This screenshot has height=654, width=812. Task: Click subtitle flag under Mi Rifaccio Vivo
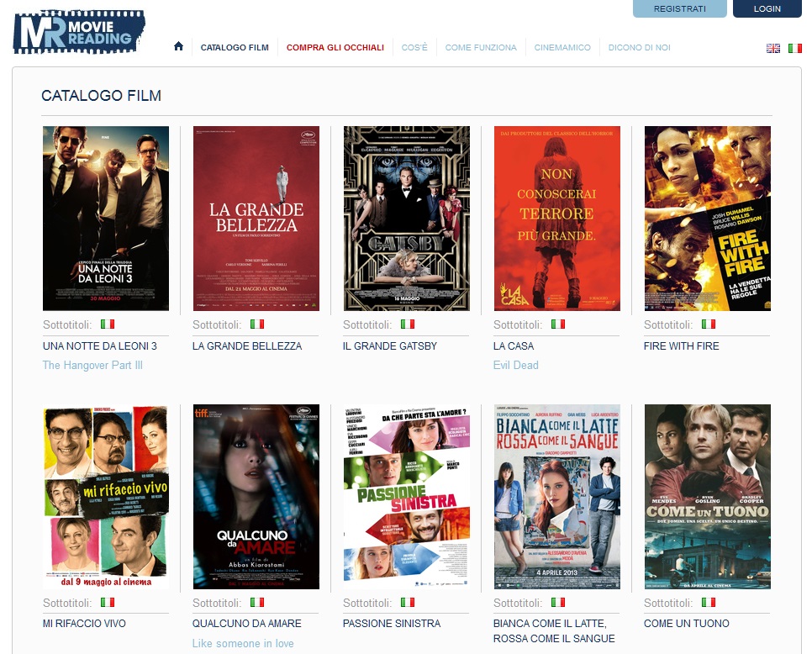(x=108, y=602)
